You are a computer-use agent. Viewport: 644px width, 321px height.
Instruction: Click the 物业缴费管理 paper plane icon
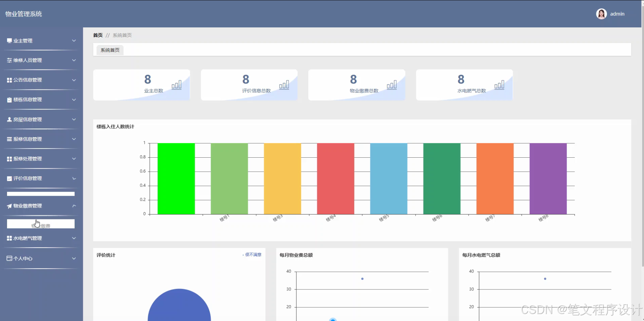[9, 206]
